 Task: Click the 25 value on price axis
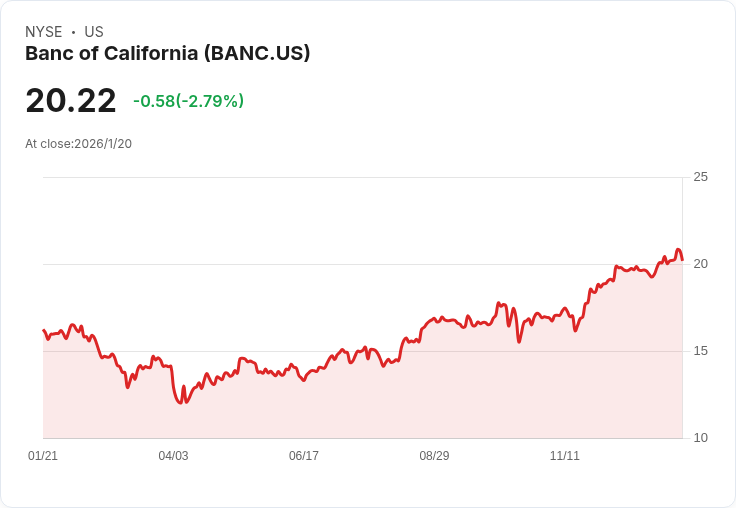[x=700, y=177]
